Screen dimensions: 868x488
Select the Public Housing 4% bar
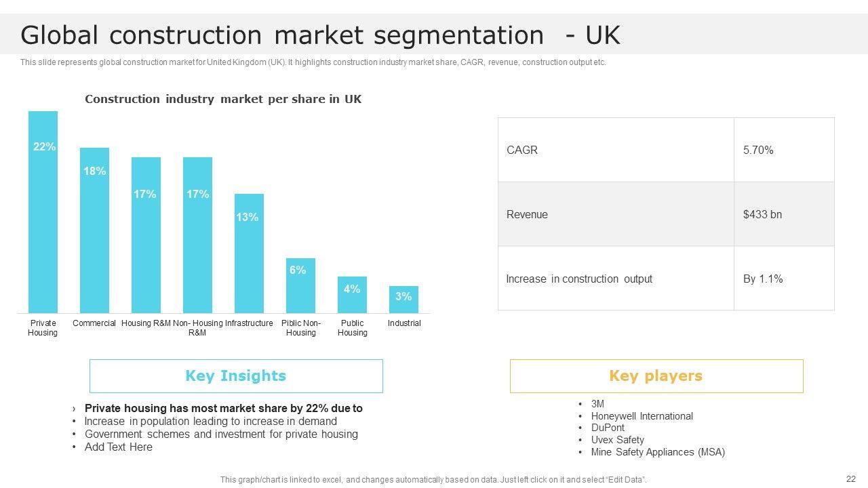click(352, 295)
